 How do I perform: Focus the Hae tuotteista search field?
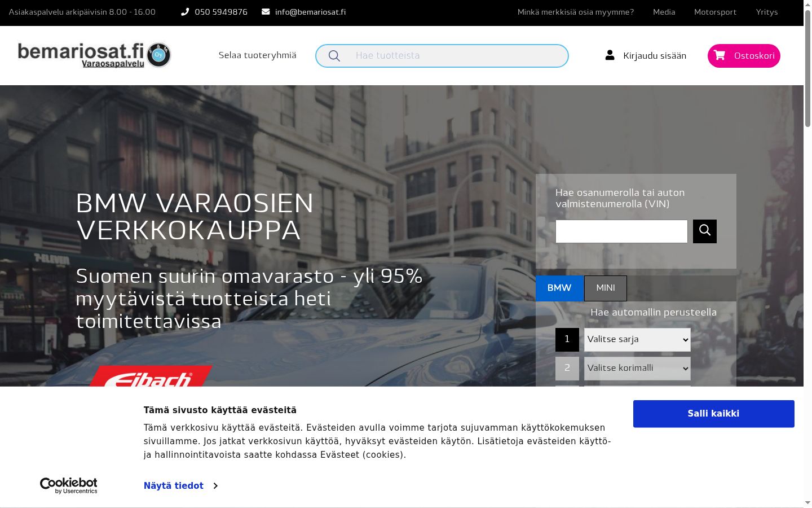442,56
